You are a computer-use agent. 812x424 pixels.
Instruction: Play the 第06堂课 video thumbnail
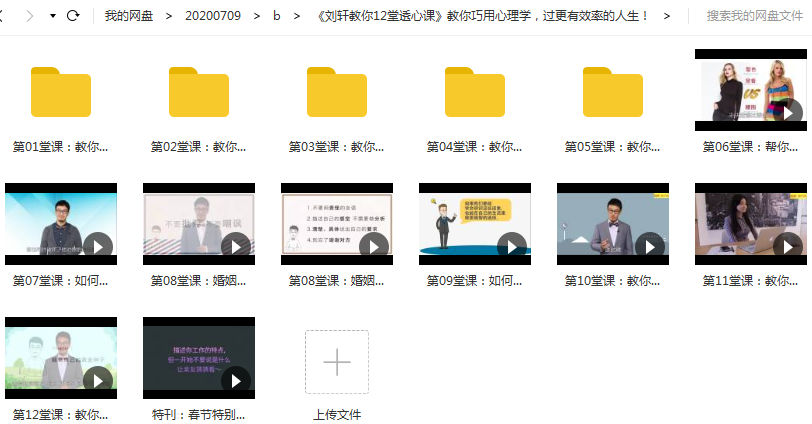751,90
